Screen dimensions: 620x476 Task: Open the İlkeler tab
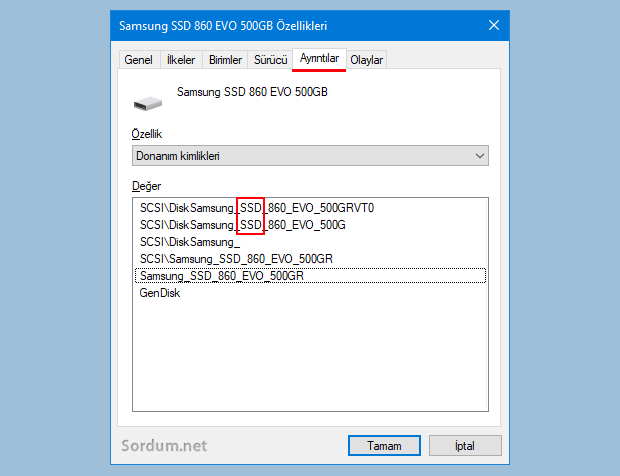pos(181,60)
